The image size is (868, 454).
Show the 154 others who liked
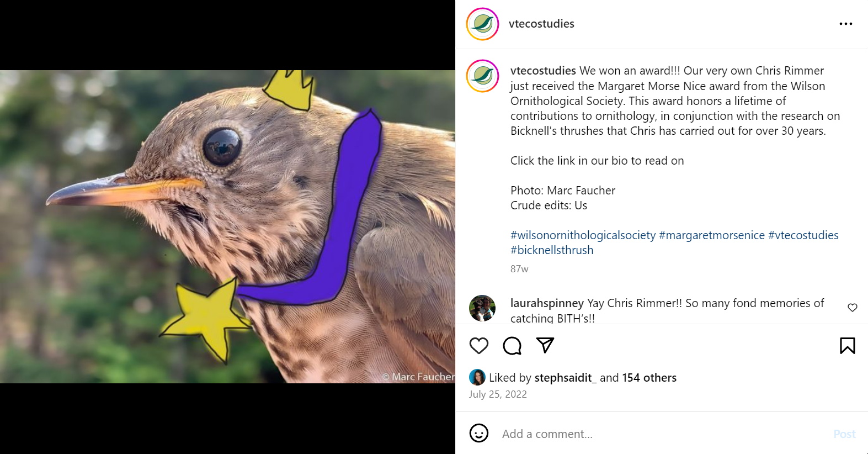649,378
